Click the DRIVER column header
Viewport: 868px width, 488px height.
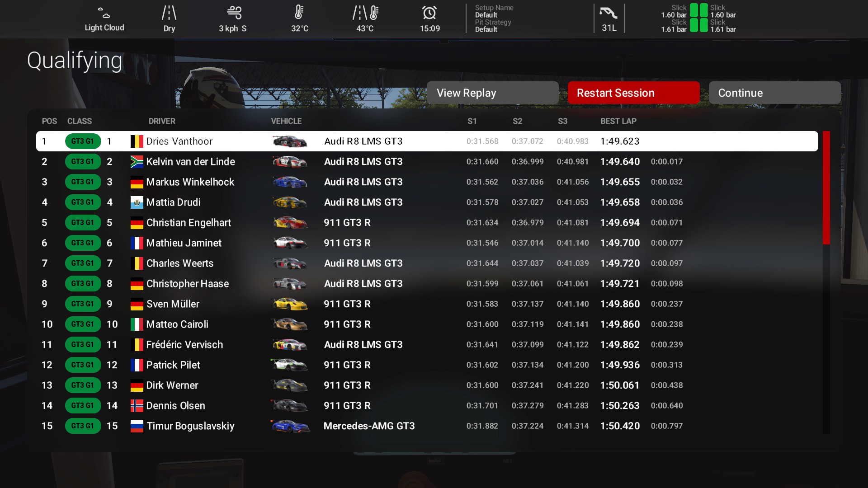click(x=162, y=121)
